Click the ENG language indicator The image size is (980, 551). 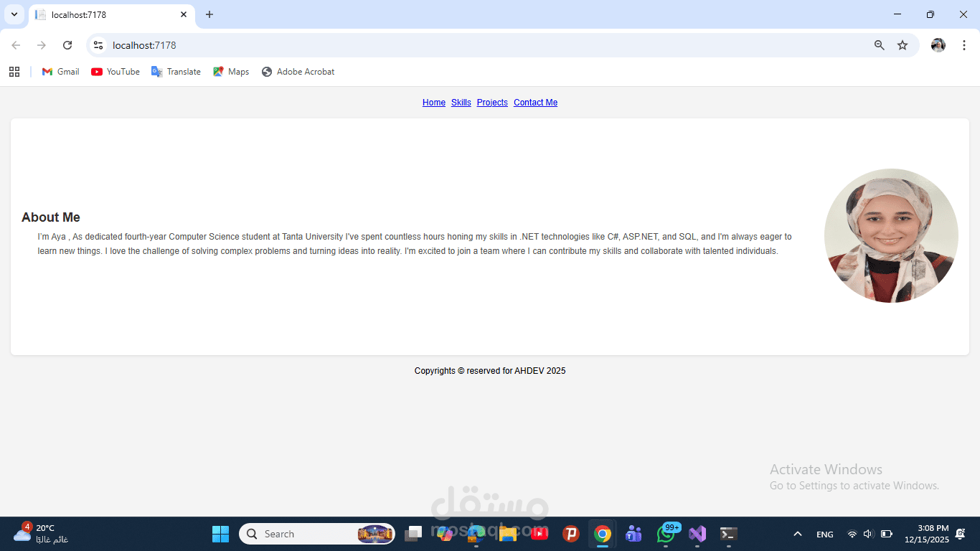coord(825,534)
